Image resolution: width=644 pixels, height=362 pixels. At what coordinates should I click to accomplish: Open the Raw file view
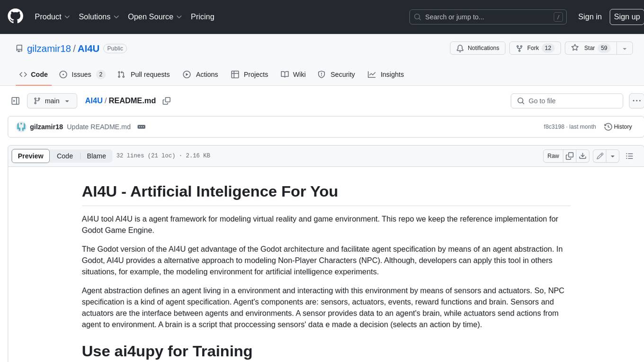click(553, 156)
